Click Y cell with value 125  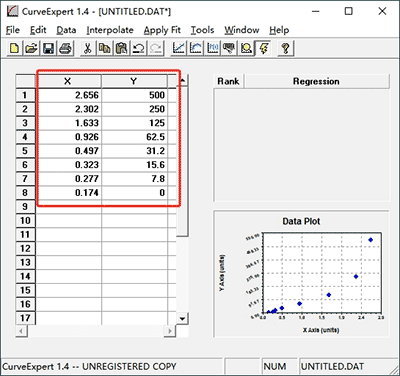click(134, 123)
